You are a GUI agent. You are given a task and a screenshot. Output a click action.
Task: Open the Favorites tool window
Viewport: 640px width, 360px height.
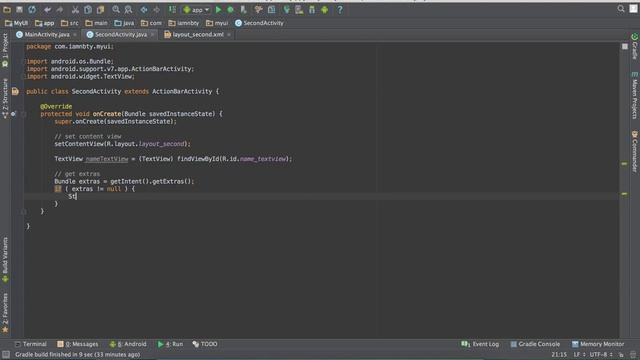[5, 313]
